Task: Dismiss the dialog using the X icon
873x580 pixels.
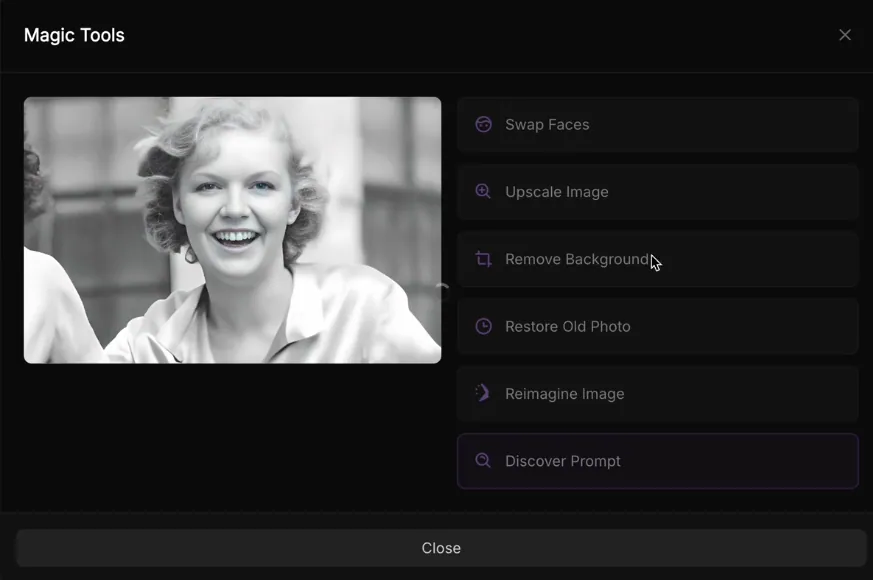Action: click(845, 34)
